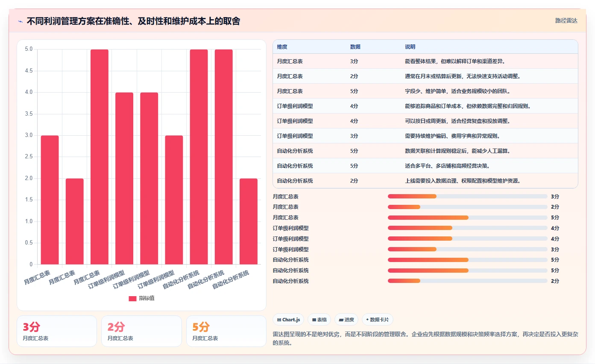Screen dimensions: 595x364
Task: Click the 月度汇总表 chart bar reaching 5.0
Action: pos(100,157)
